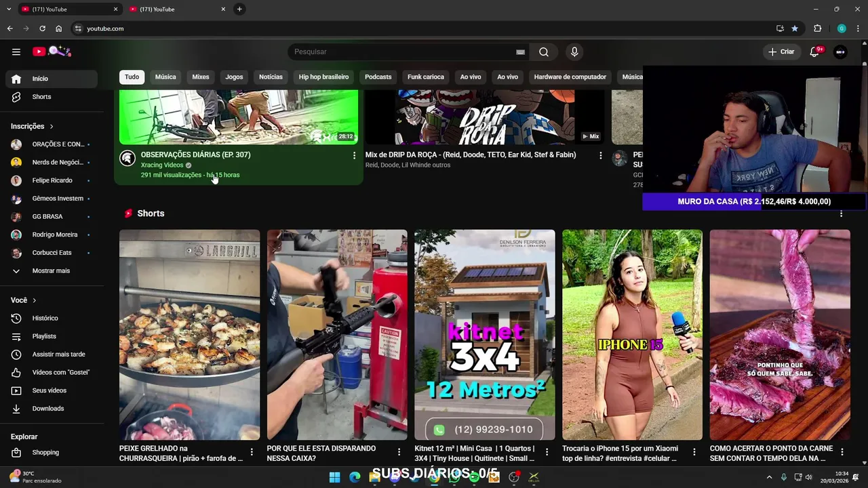The height and width of the screenshot is (488, 868).
Task: Open Gêmeos Investem channel subscription
Action: [52, 199]
